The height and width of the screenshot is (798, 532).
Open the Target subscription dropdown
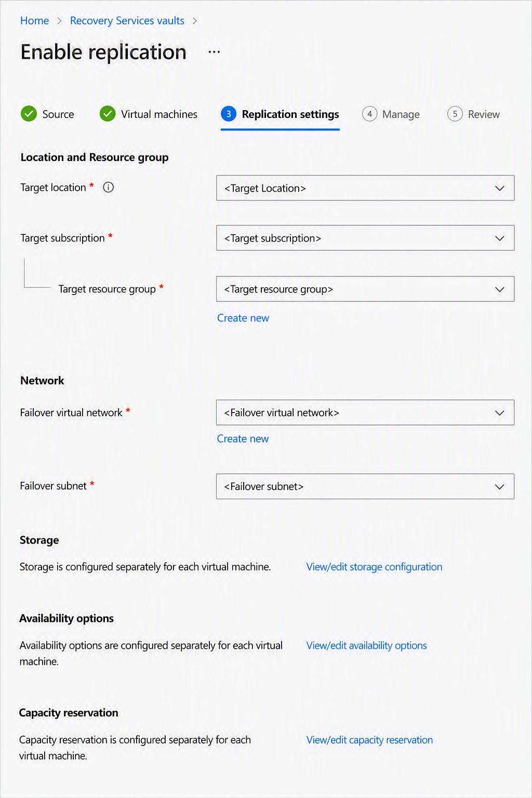(365, 238)
